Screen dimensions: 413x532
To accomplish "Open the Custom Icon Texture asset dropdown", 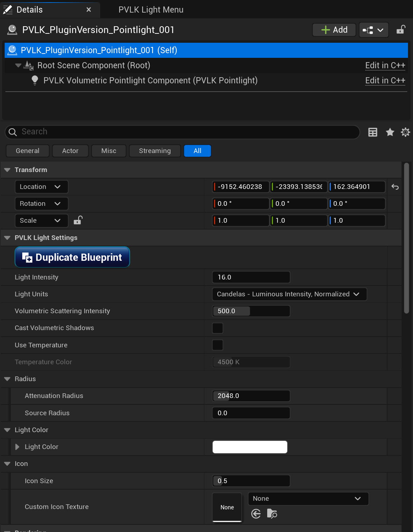I will tap(308, 499).
